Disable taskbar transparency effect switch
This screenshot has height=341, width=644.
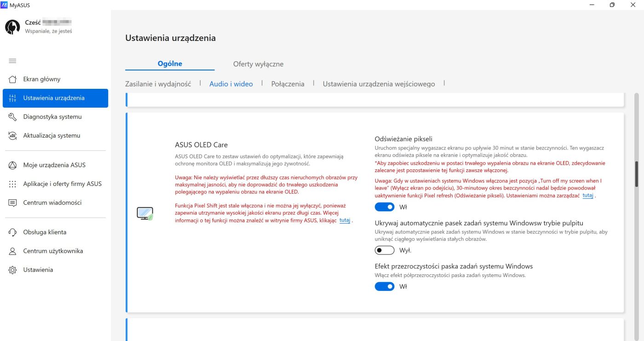coord(385,286)
